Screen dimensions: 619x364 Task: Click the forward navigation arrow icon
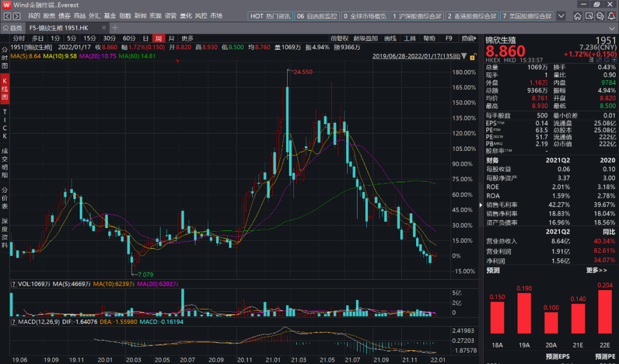17,16
